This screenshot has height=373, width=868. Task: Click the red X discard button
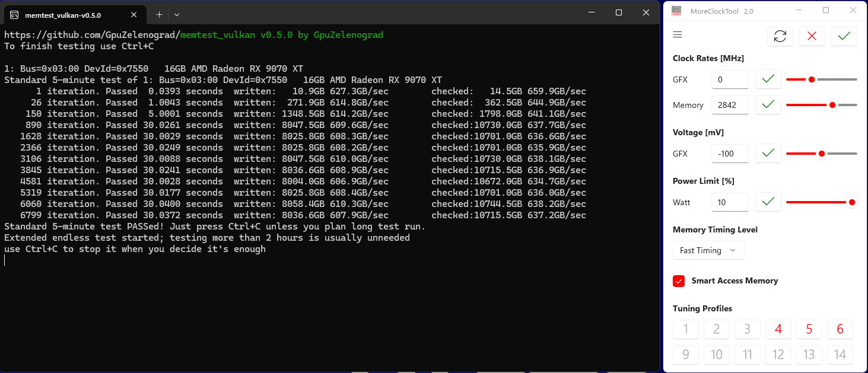812,36
